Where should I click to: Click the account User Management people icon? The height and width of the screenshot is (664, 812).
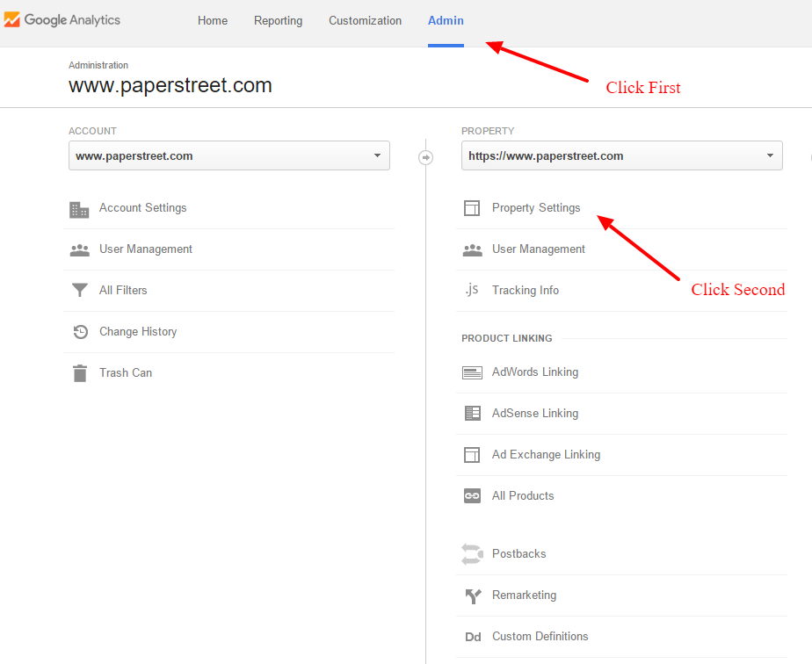[x=79, y=250]
